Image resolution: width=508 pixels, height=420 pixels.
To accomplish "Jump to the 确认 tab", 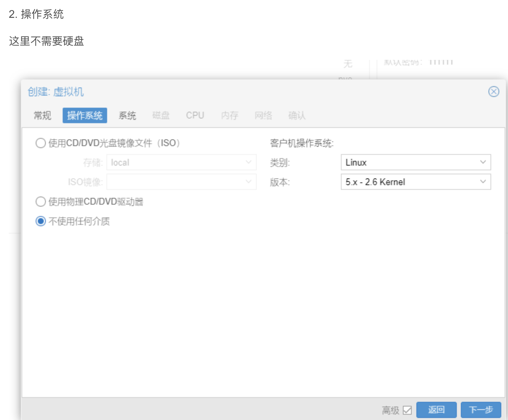I will click(297, 115).
